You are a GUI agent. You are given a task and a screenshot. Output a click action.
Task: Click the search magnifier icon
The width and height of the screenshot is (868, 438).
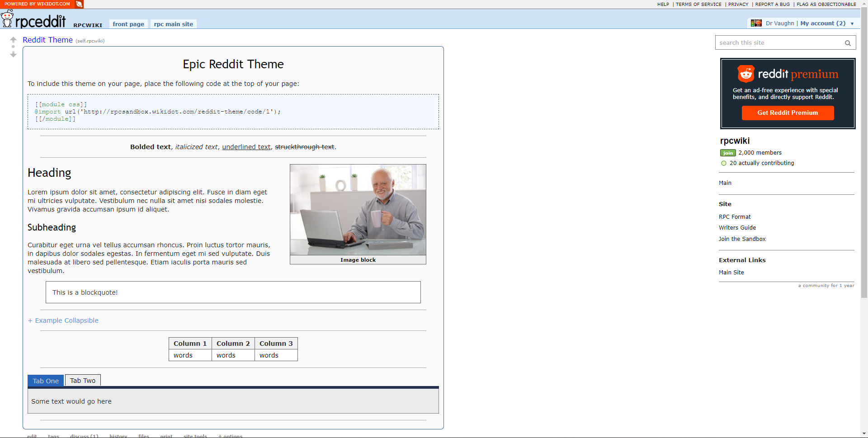pos(848,43)
